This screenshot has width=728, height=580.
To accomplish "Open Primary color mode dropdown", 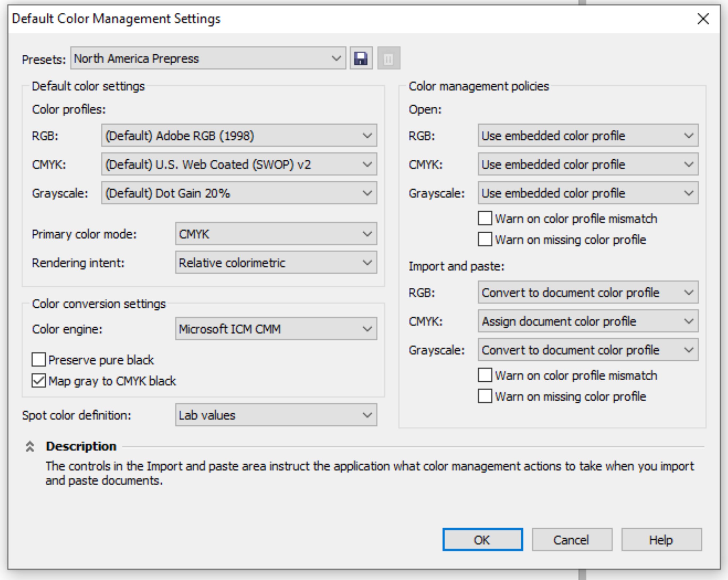I will click(276, 234).
